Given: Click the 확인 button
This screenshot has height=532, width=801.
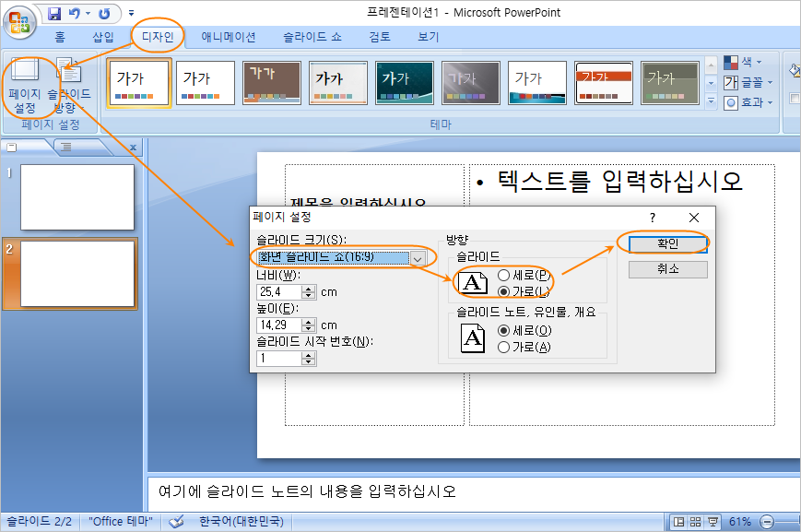Looking at the screenshot, I should tap(667, 243).
